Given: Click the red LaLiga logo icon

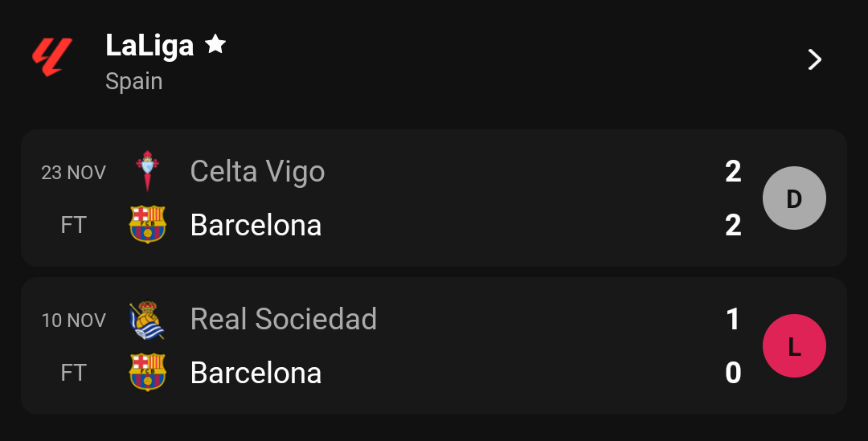Looking at the screenshot, I should click(52, 57).
